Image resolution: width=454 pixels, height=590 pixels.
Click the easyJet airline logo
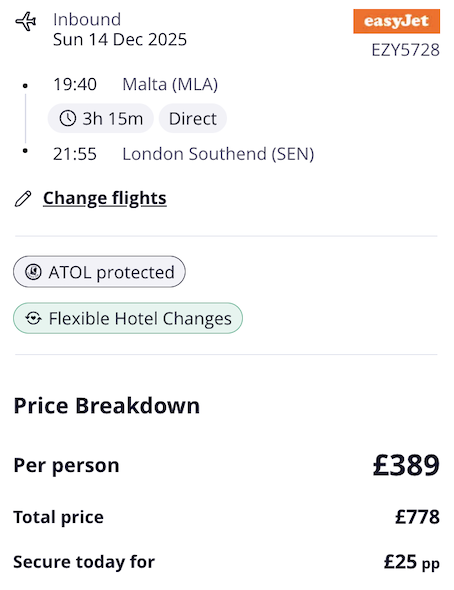point(396,21)
